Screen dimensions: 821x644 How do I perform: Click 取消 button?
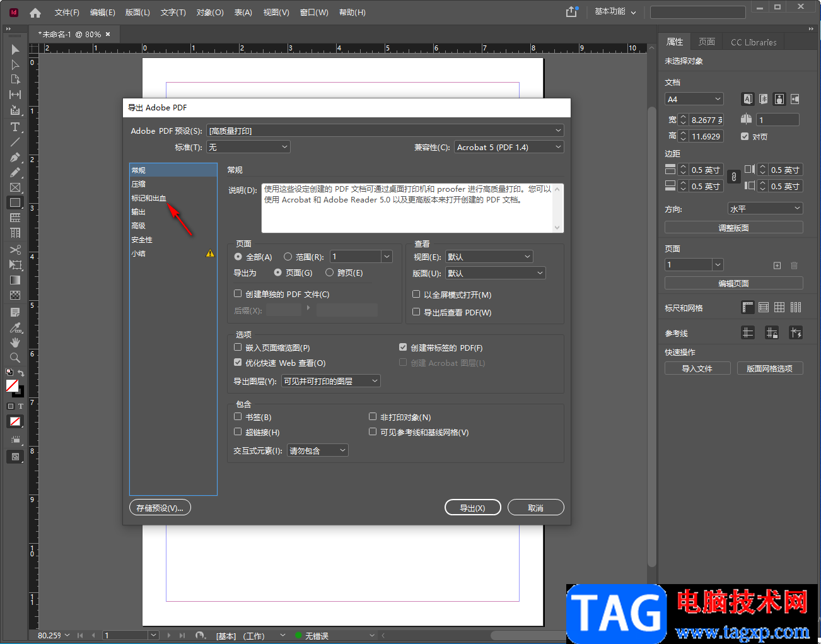(536, 508)
